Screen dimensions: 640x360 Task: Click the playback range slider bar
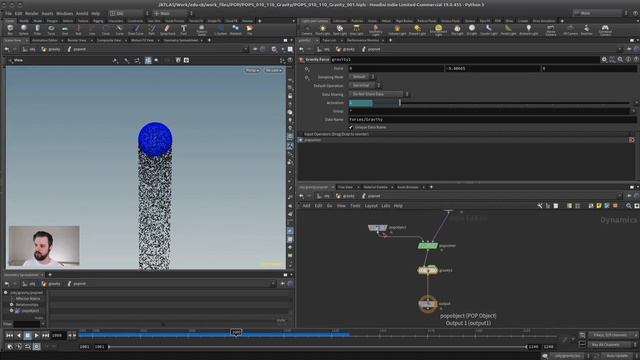[318, 347]
